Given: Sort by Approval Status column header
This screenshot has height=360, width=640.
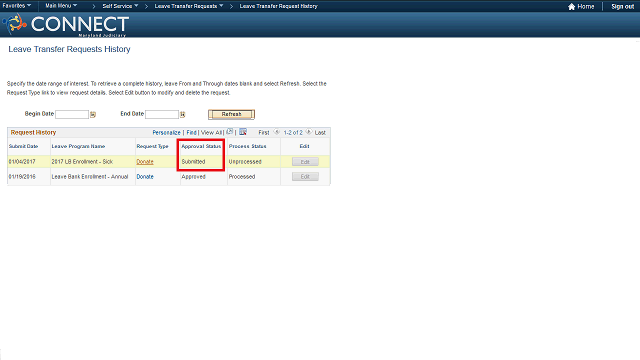Looking at the screenshot, I should coord(201,146).
